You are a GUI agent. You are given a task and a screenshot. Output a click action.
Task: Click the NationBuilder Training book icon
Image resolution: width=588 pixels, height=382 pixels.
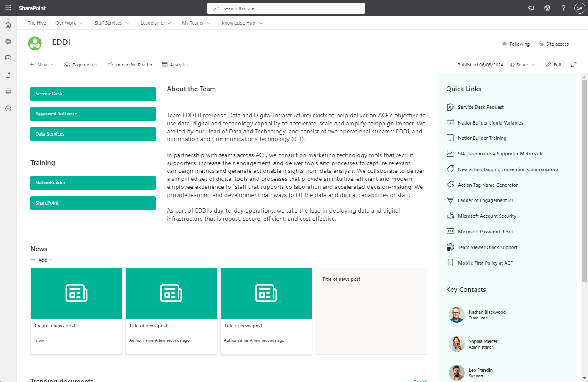(450, 138)
